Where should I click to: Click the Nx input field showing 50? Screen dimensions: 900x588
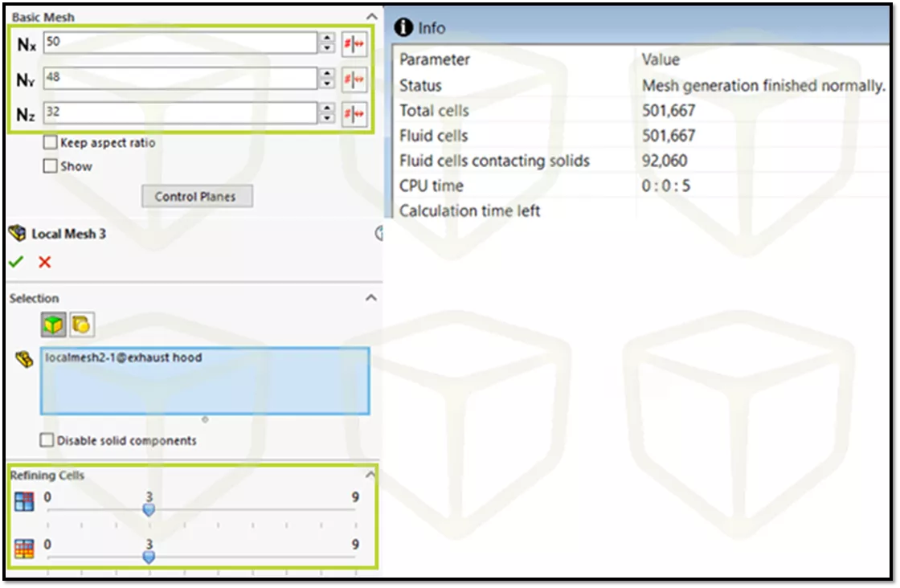click(180, 43)
